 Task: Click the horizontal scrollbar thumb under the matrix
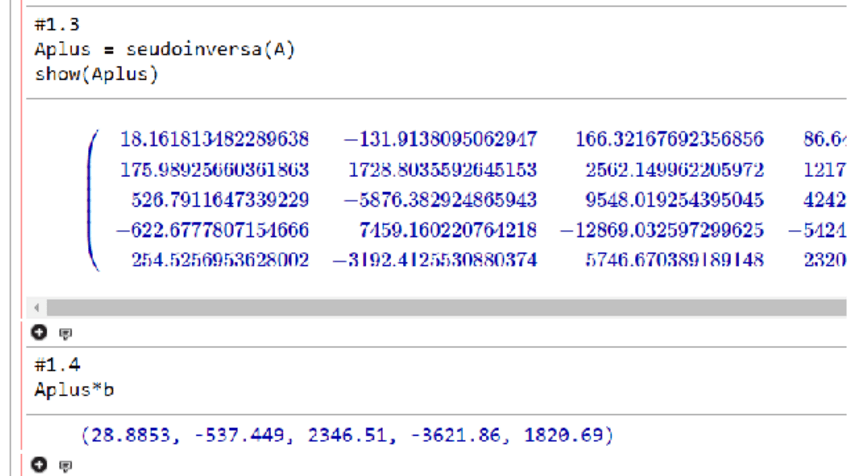pos(440,307)
